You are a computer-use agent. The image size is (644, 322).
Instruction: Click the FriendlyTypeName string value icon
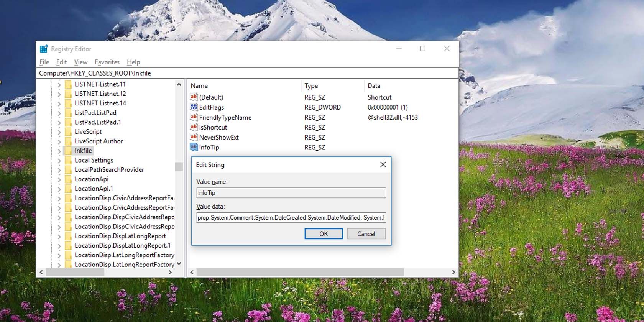(x=194, y=117)
